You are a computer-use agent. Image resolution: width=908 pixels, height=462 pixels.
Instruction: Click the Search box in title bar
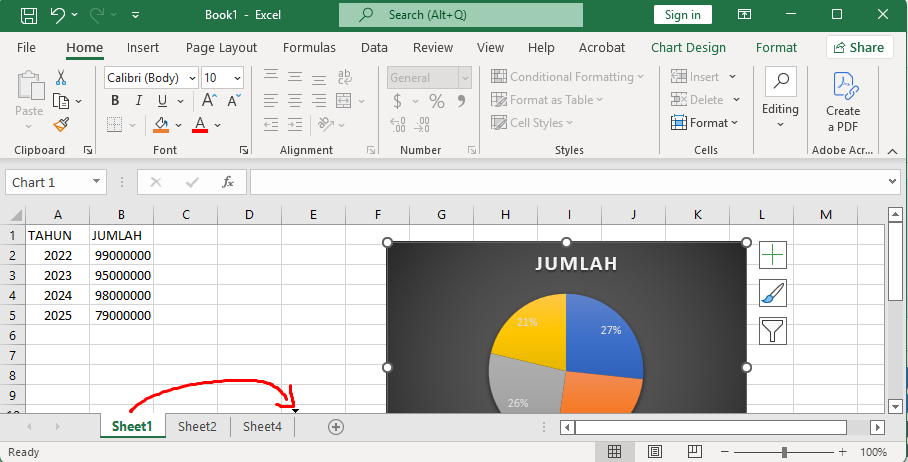point(461,15)
